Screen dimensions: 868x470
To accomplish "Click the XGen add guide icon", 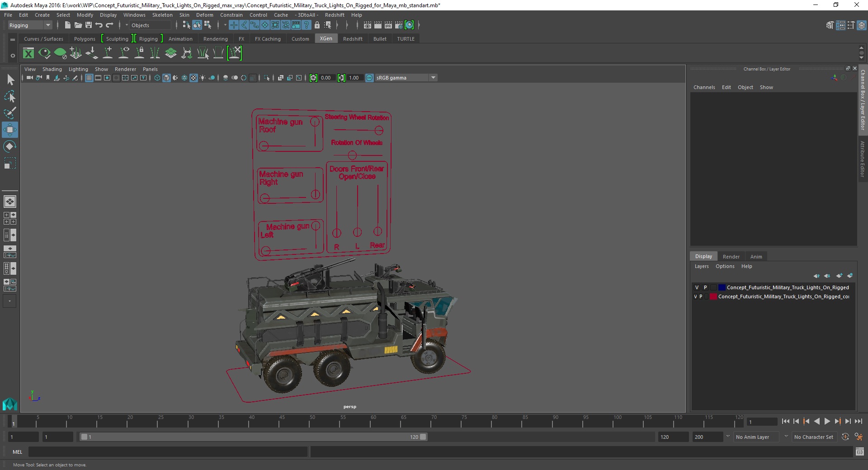I will (108, 53).
